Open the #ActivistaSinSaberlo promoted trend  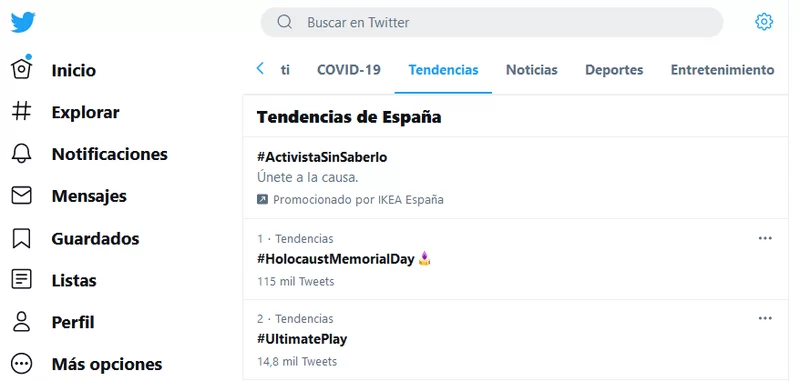coord(516,178)
